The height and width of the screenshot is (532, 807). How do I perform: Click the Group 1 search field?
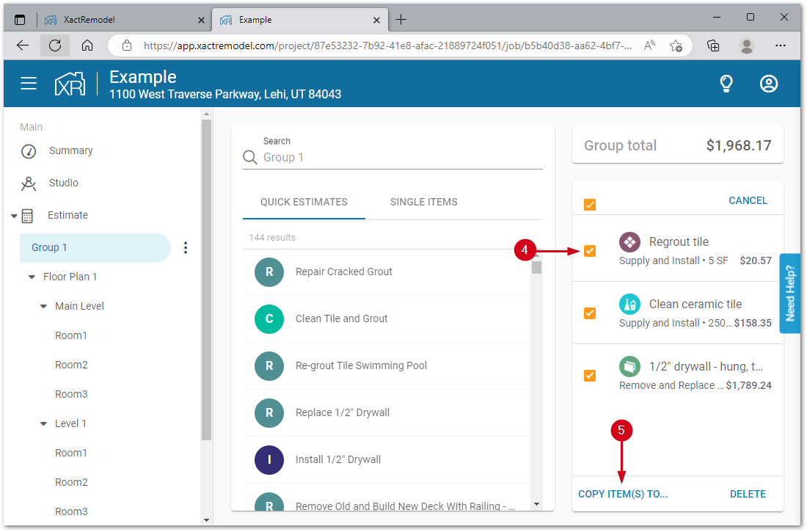coord(400,157)
